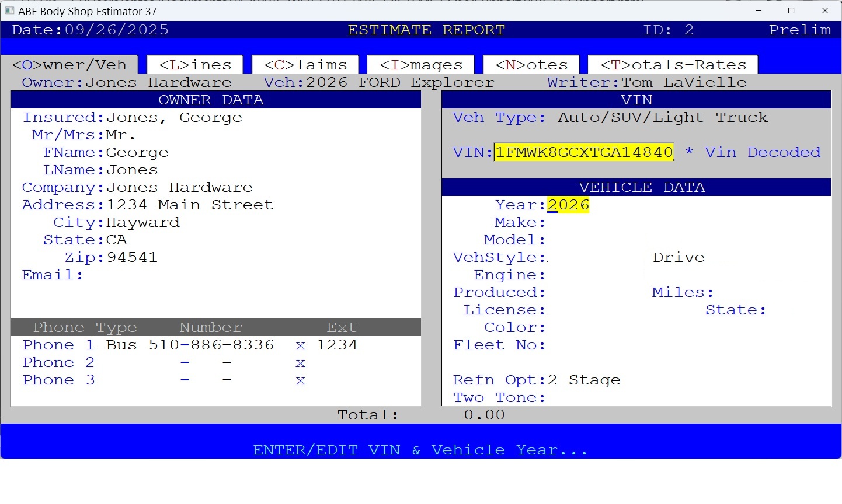This screenshot has width=842, height=504.
Task: Select the Company field Jones Hardware
Action: pos(179,187)
